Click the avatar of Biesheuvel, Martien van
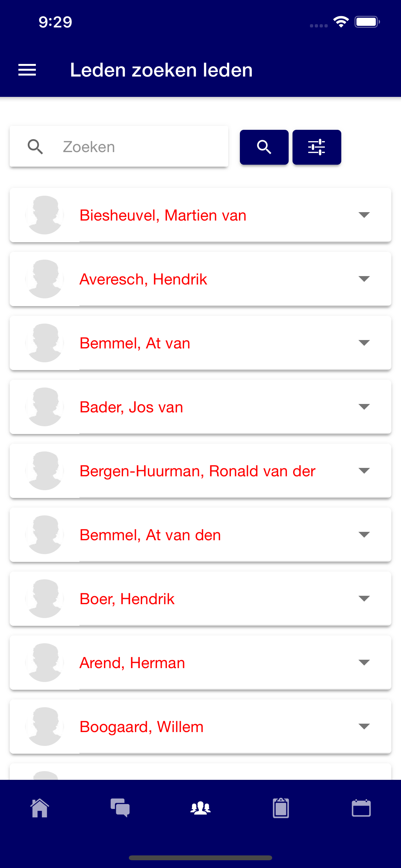This screenshot has width=401, height=868. tap(45, 215)
